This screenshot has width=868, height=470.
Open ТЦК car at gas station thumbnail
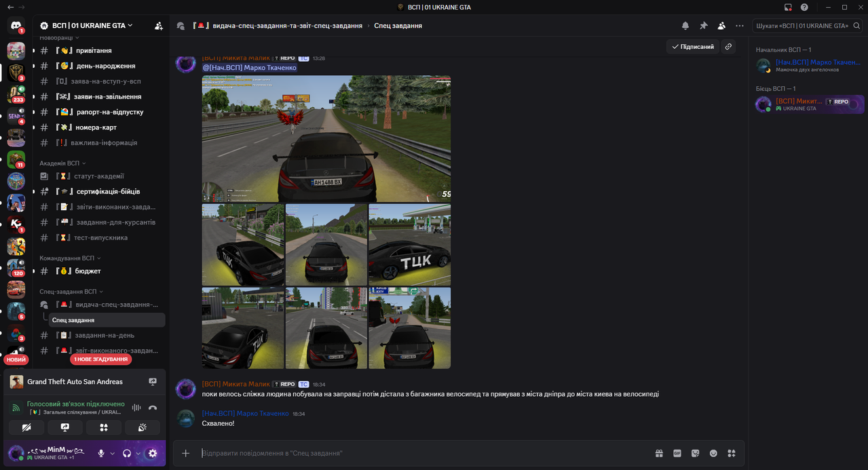click(409, 244)
